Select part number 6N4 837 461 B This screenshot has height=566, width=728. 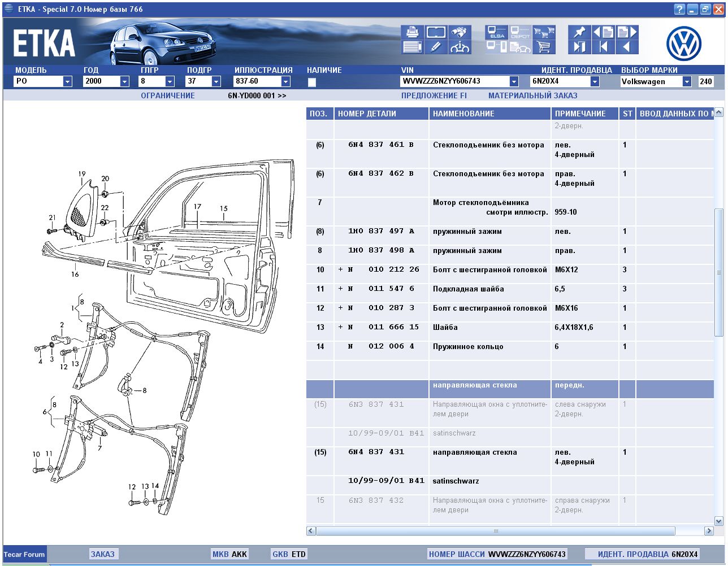click(x=381, y=145)
